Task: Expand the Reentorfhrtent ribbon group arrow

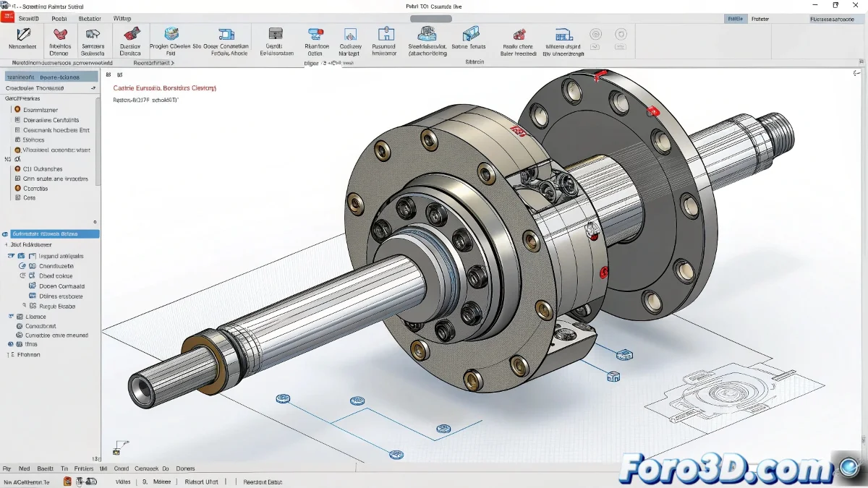Action: (172, 63)
